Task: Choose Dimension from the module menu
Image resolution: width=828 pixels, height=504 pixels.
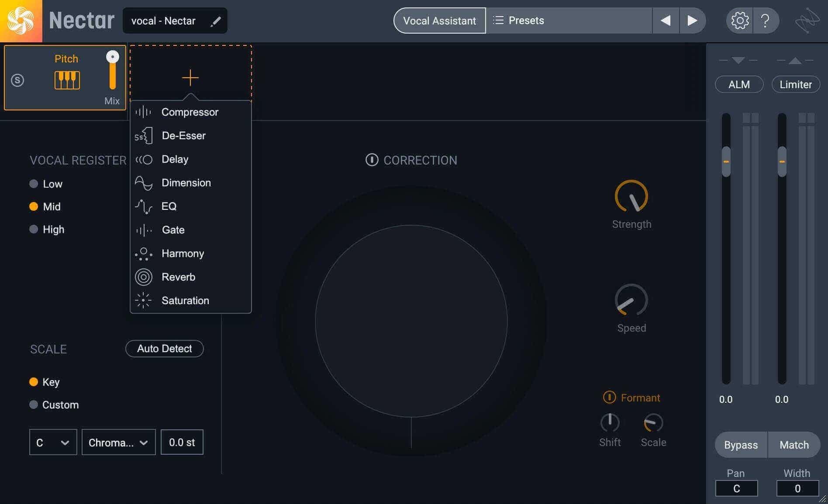Action: pyautogui.click(x=190, y=183)
